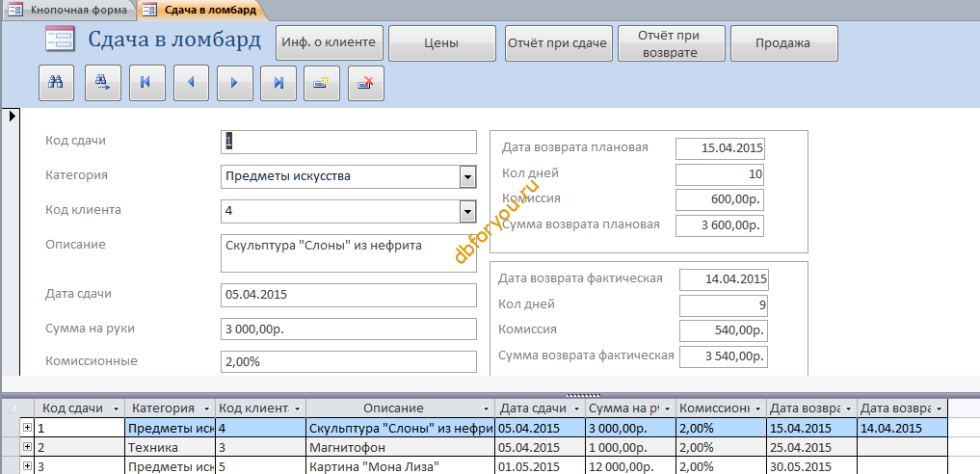Click actual Кол дней field with 9
Image resolution: width=980 pixels, height=474 pixels.
point(724,305)
